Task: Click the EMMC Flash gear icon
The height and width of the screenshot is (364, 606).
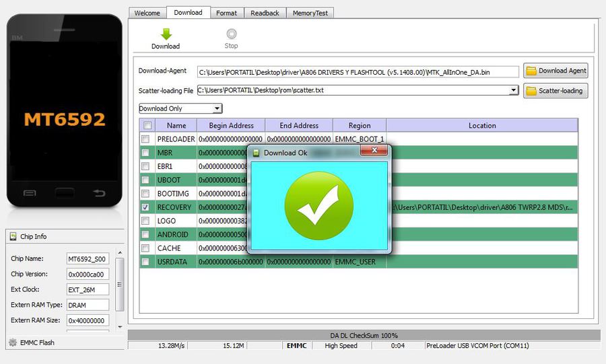Action: (13, 342)
